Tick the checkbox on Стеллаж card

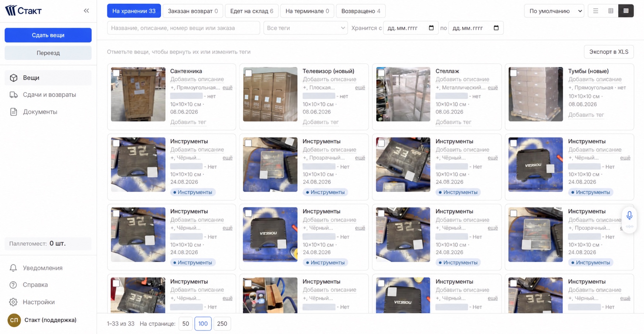click(x=381, y=73)
